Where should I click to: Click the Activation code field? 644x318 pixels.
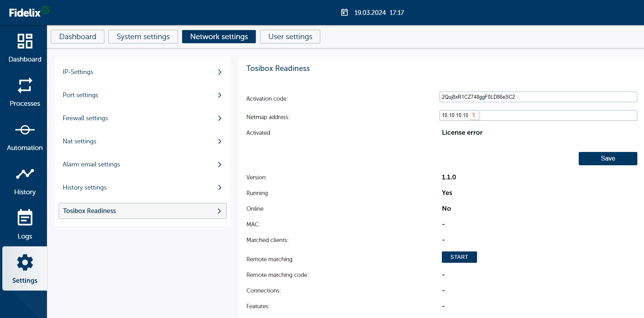538,97
